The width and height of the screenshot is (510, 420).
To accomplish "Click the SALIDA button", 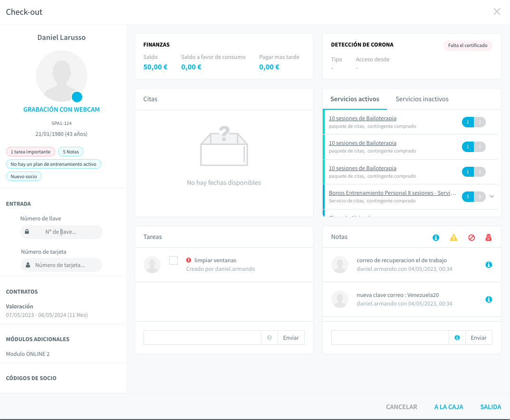I will click(x=491, y=407).
